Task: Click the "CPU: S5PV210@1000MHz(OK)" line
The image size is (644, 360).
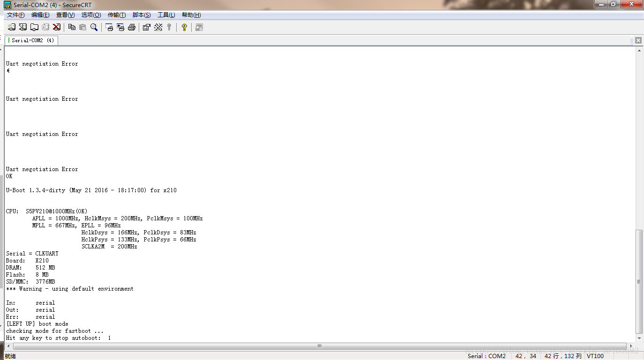Action: tap(47, 211)
